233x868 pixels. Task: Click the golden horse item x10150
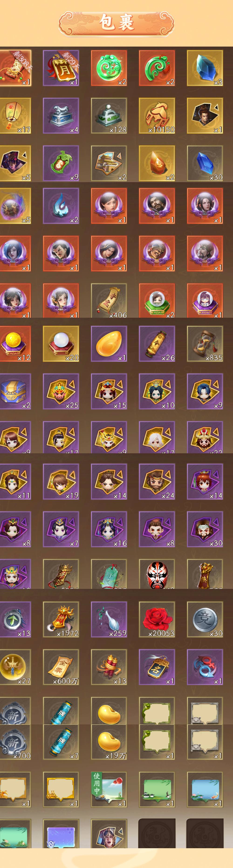point(157,116)
